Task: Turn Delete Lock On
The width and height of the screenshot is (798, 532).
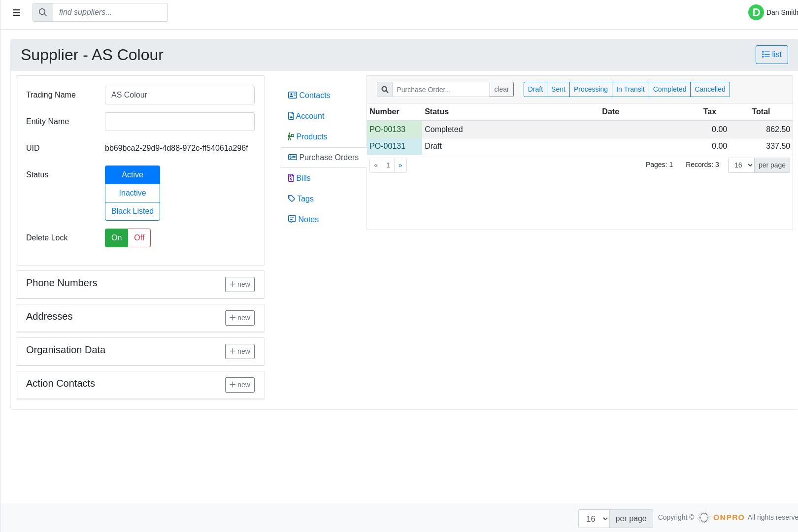Action: 116,238
